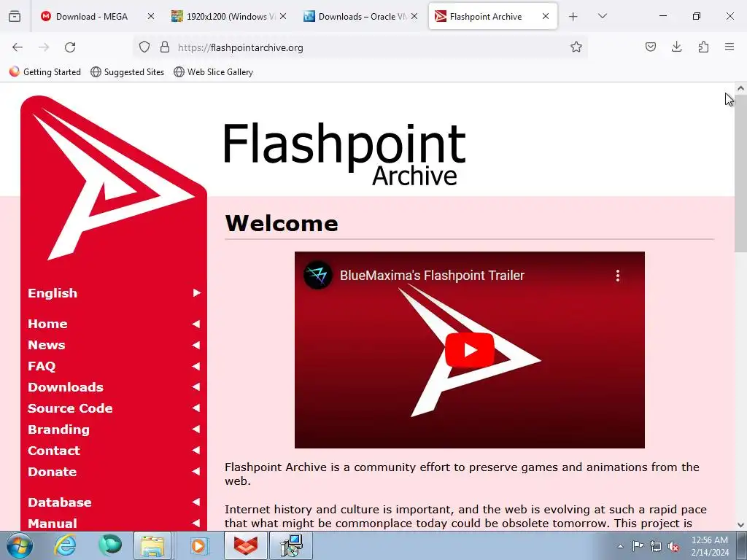The image size is (747, 560).
Task: Open the Firefox application hamburger menu
Action: click(729, 47)
